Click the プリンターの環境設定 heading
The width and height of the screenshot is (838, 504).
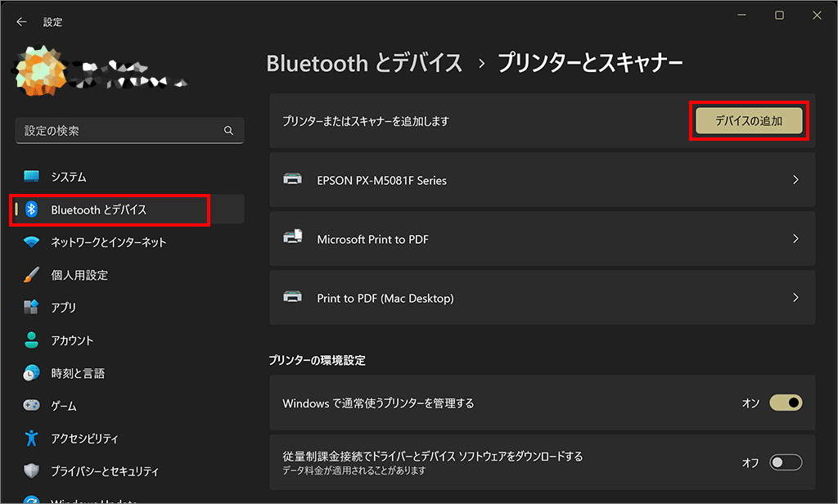pyautogui.click(x=317, y=360)
